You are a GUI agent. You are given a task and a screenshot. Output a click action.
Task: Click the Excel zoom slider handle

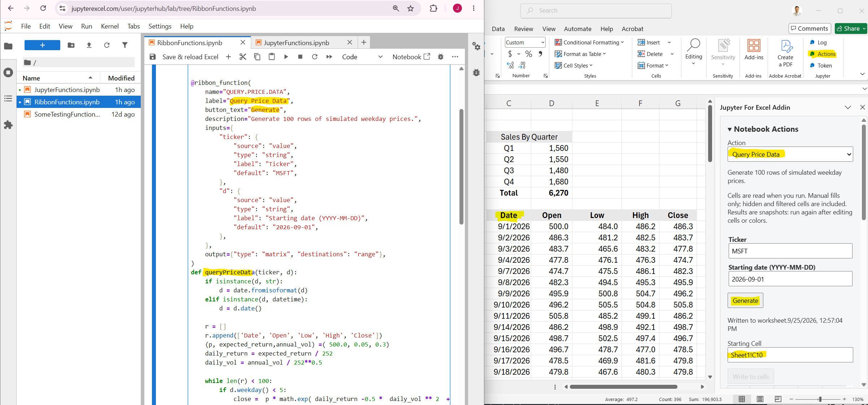pos(820,399)
